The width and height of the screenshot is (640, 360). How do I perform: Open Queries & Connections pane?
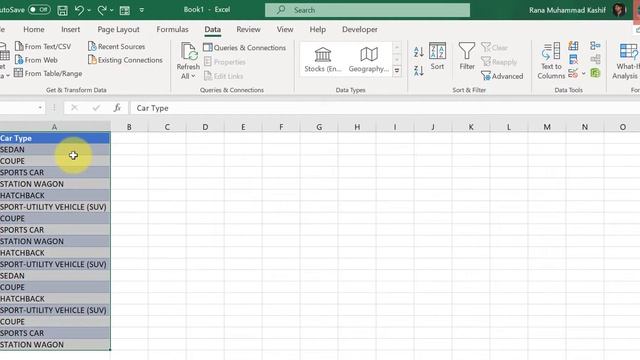pyautogui.click(x=244, y=48)
